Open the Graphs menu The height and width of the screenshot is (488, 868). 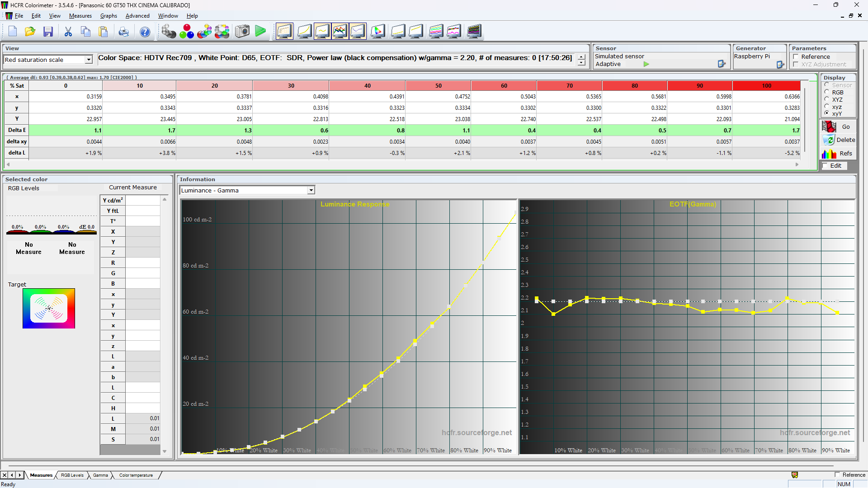tap(108, 16)
